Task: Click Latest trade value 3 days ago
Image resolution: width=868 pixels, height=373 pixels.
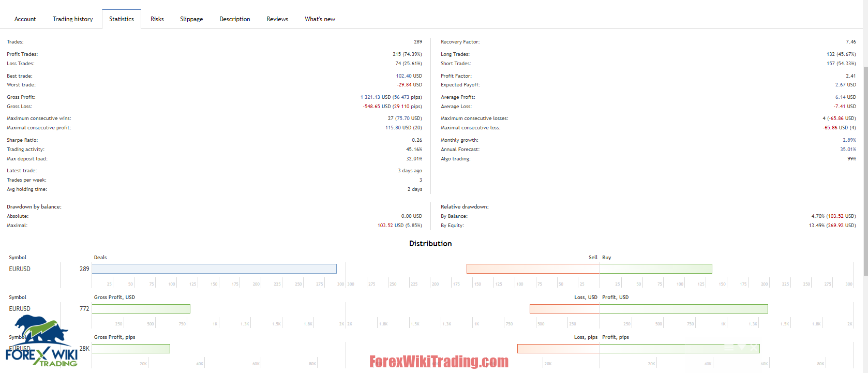Action: (x=410, y=171)
